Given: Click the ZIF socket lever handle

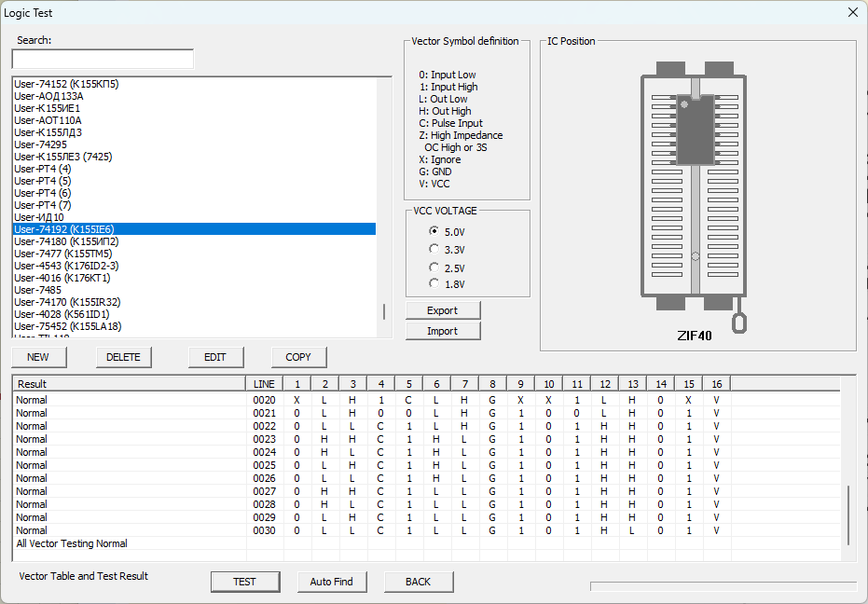Looking at the screenshot, I should (x=739, y=322).
